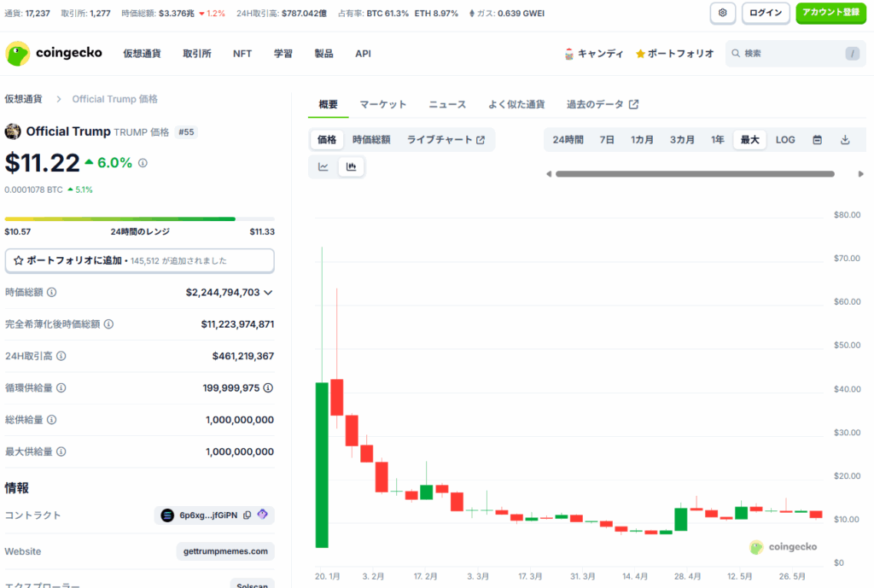Select the 7日 time range
Screen dimensions: 874x588
coord(607,140)
